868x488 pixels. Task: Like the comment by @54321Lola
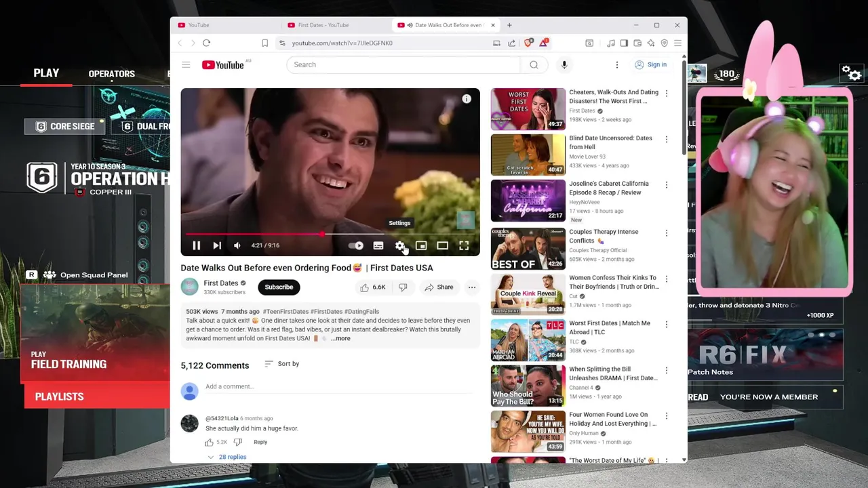coord(210,442)
